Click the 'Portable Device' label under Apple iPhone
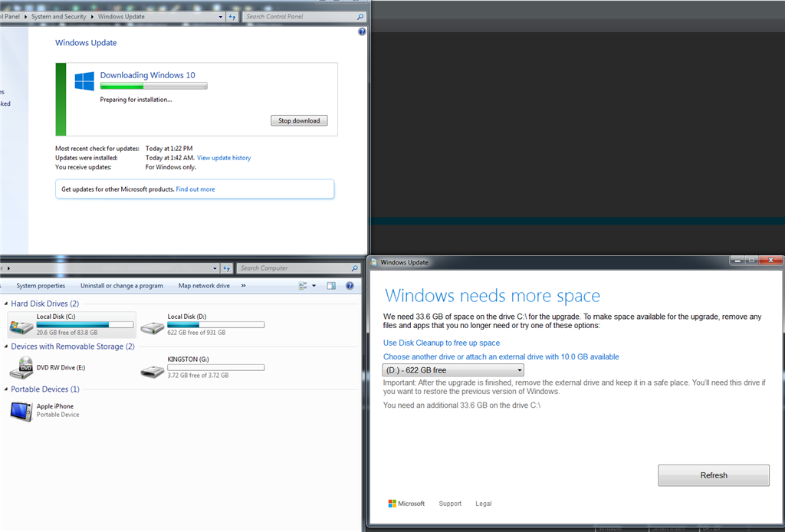Screen dimensions: 785x532 point(57,415)
